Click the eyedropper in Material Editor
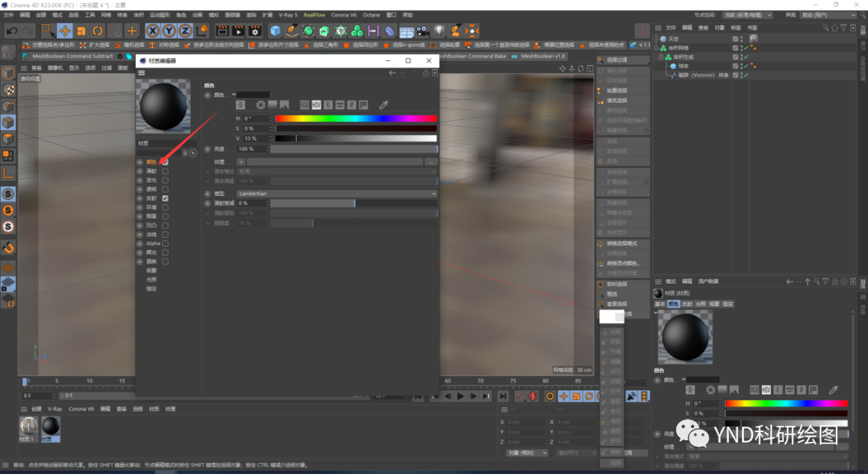868x474 pixels. [x=383, y=104]
